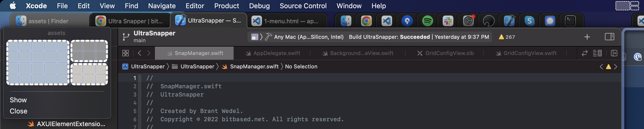The height and width of the screenshot is (129, 644).
Task: Open the Any Mac destination selector
Action: pyautogui.click(x=308, y=37)
